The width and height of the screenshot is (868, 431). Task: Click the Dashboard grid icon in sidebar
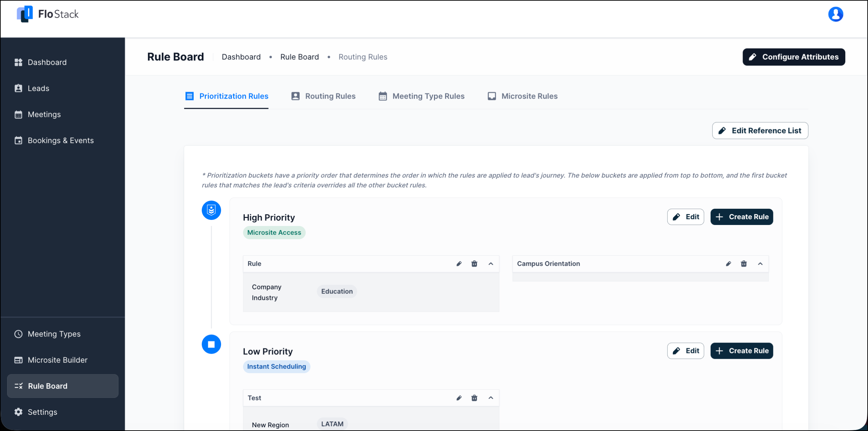[18, 62]
